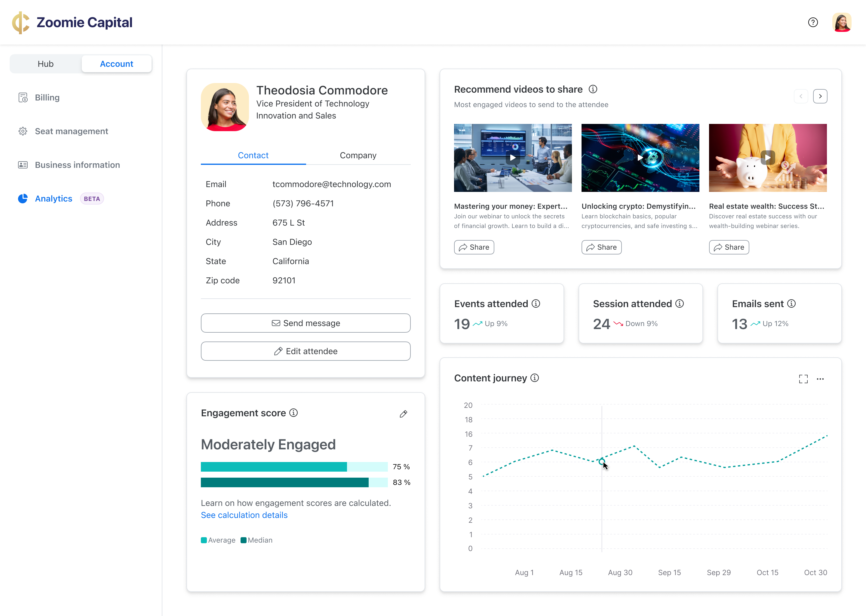866x616 pixels.
Task: Share the Mastering your money video
Action: pyautogui.click(x=474, y=247)
